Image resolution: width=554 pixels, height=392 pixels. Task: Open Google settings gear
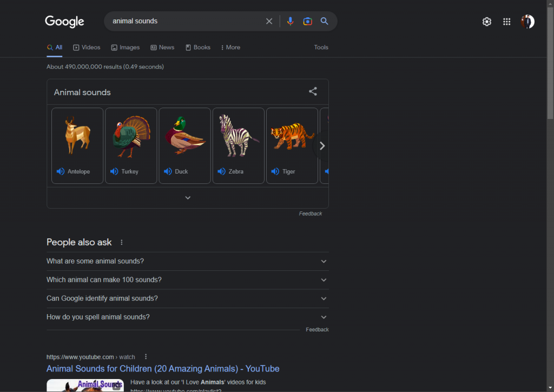click(x=487, y=22)
